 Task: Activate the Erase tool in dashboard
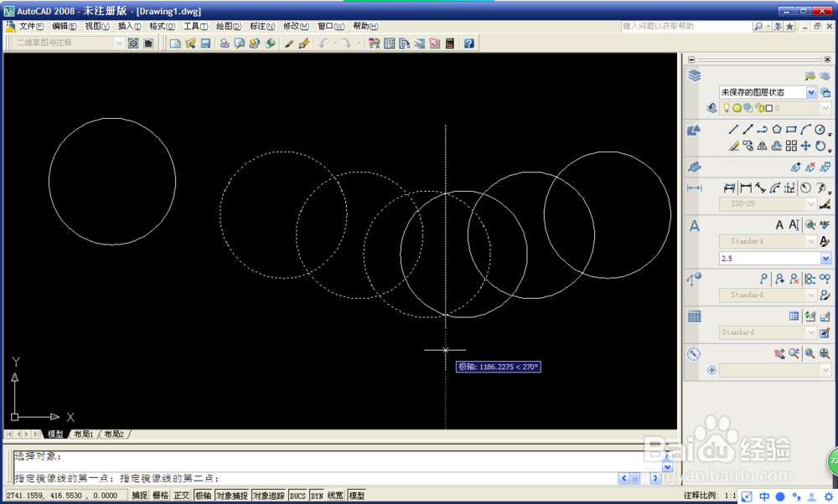click(x=734, y=145)
